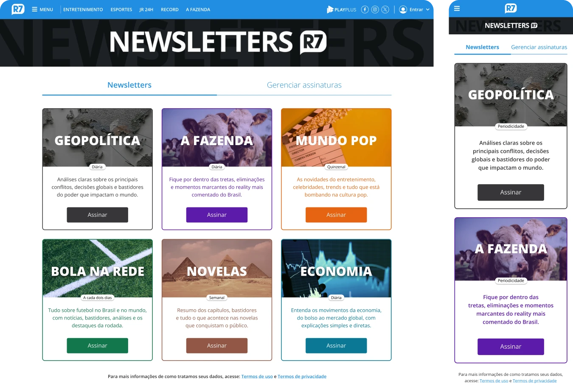Screen dimensions: 573x392
Task: Click Assinar on Mundo Pop card
Action: coord(336,215)
